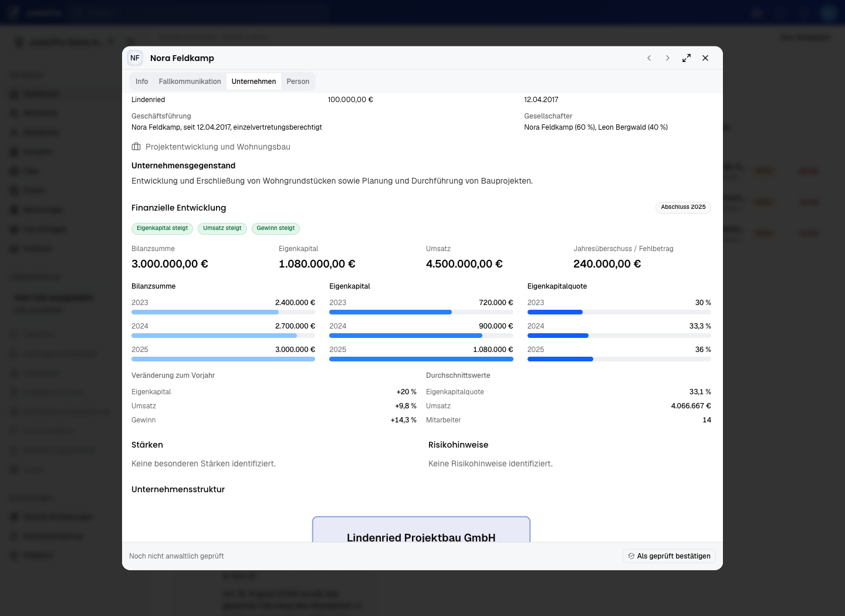
Task: Click the Bilanzsumme total 3.000.000,00 €
Action: [170, 264]
